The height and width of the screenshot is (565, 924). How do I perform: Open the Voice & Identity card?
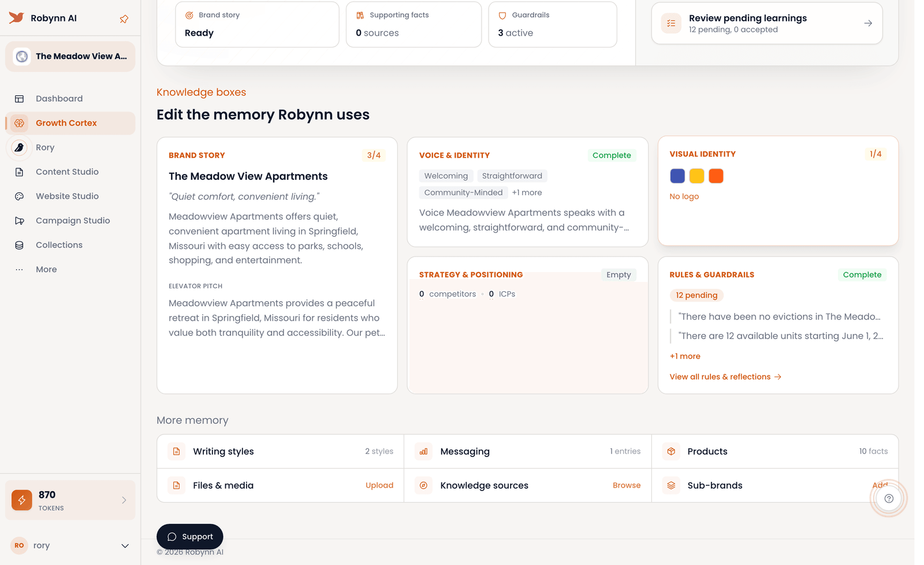click(528, 192)
